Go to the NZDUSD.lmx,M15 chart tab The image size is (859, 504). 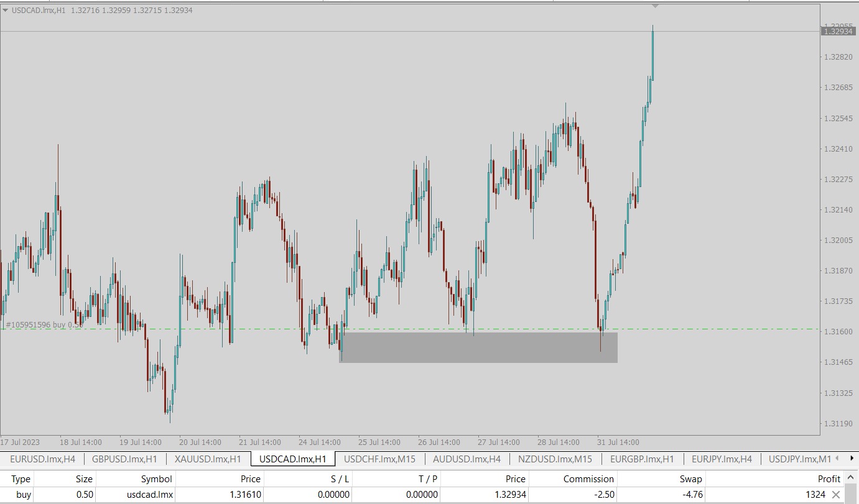555,459
